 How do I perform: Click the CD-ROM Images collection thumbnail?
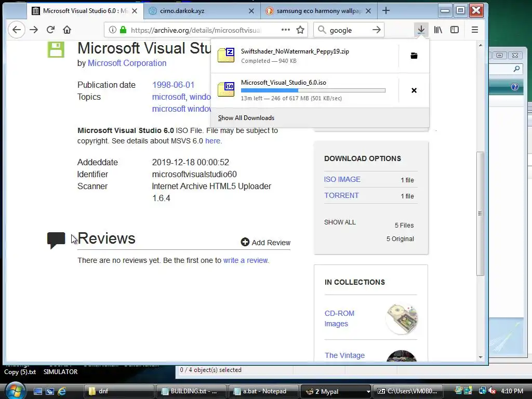[x=402, y=318]
